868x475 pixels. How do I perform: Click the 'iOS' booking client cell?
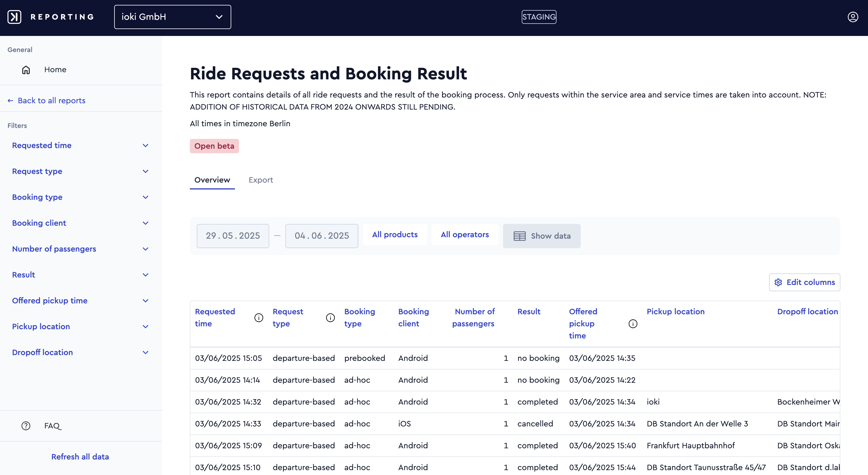tap(404, 424)
